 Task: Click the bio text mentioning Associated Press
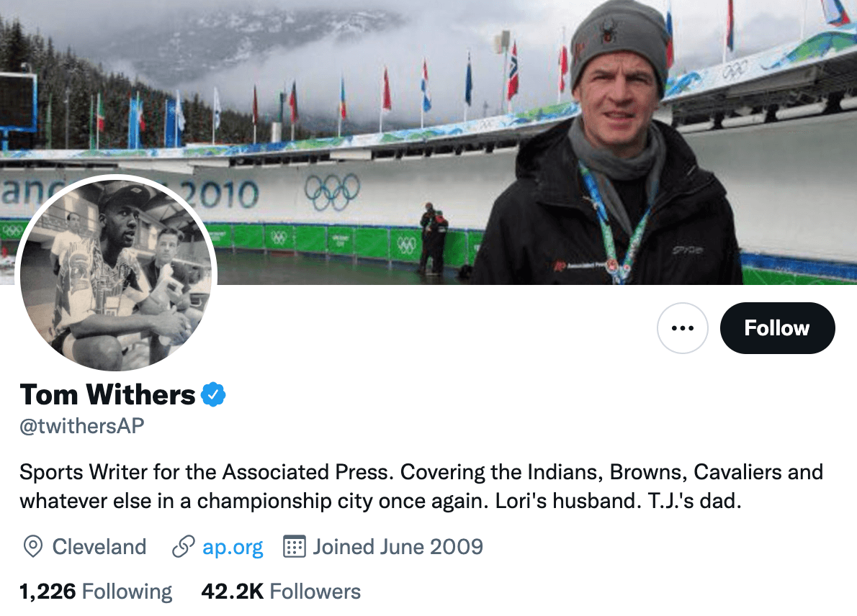click(x=288, y=472)
